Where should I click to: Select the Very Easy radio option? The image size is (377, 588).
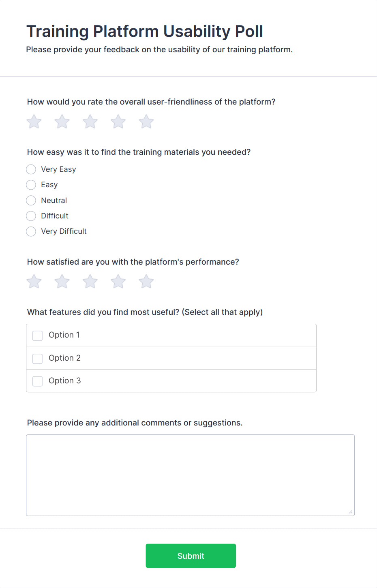tap(31, 169)
